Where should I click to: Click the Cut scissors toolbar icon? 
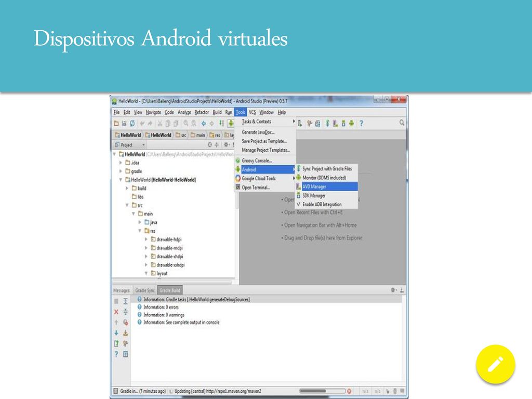(160, 124)
